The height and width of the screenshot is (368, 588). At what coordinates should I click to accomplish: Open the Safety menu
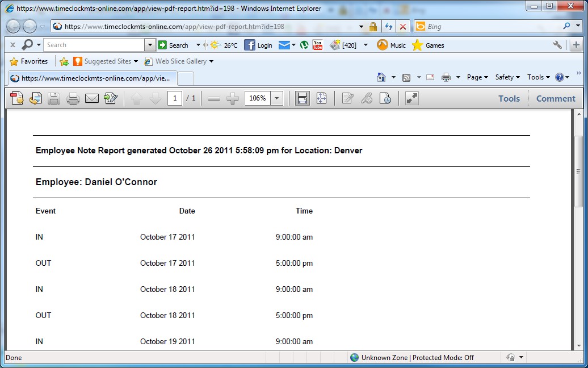507,77
